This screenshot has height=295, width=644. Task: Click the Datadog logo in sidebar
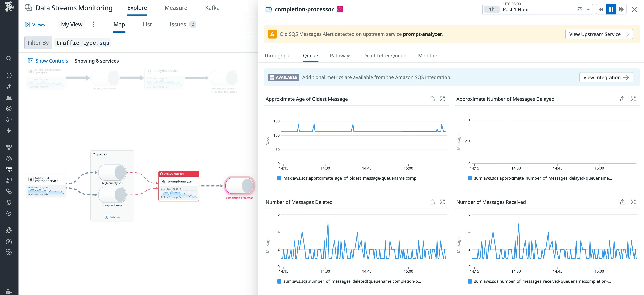point(9,7)
